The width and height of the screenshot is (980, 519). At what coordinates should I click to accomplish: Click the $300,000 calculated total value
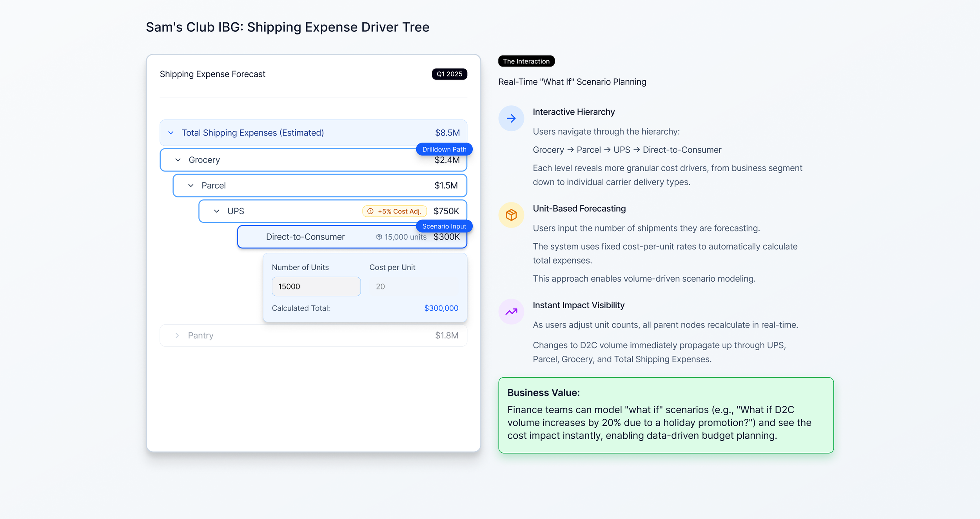441,308
